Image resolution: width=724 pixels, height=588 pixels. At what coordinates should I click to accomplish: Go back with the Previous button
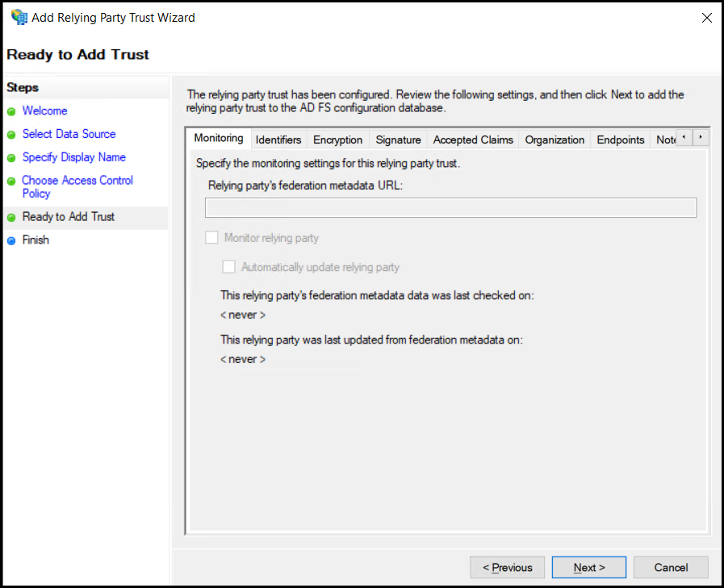(x=507, y=567)
